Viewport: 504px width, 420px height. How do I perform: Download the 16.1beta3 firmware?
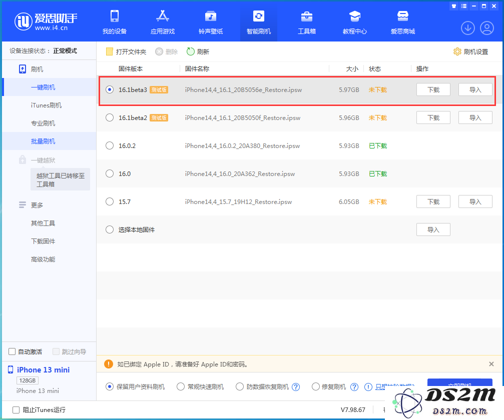click(433, 89)
